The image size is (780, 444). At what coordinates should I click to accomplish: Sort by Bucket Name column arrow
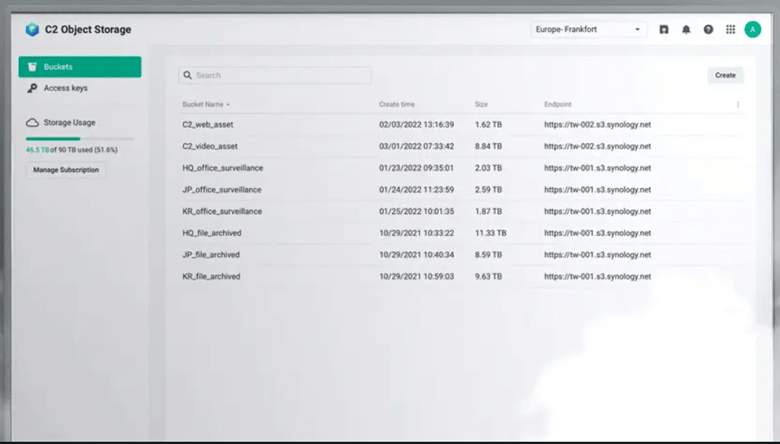click(228, 104)
